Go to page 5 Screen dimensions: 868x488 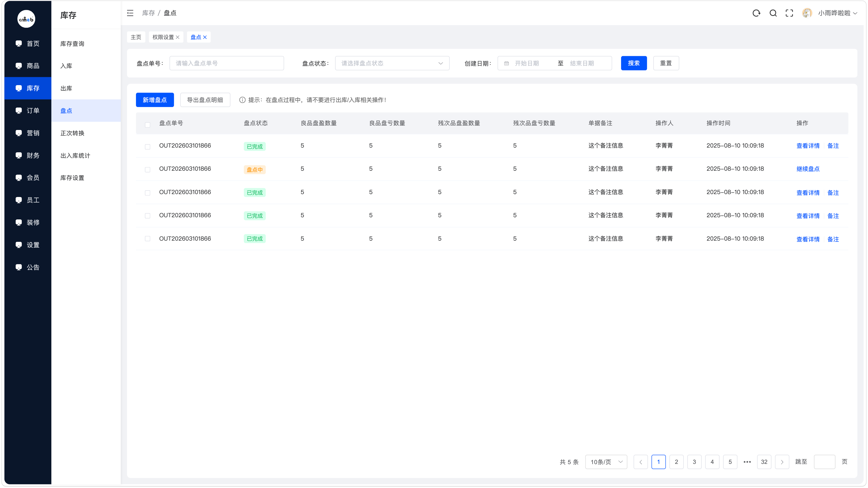(x=730, y=462)
